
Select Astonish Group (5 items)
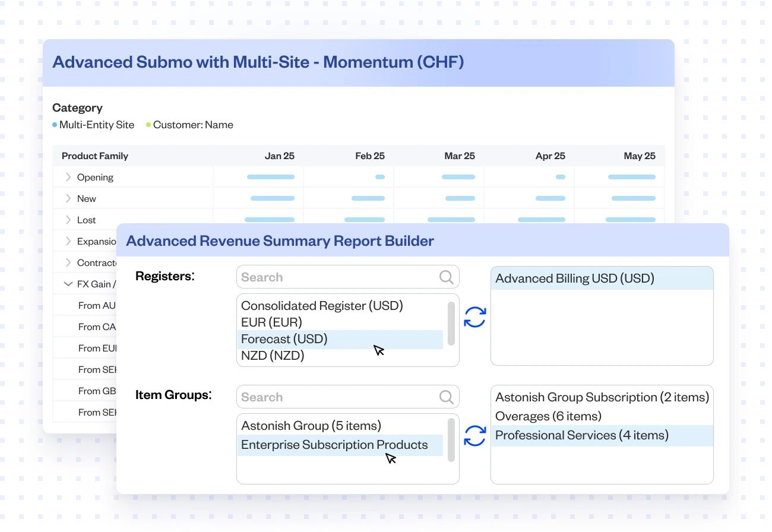pos(311,426)
